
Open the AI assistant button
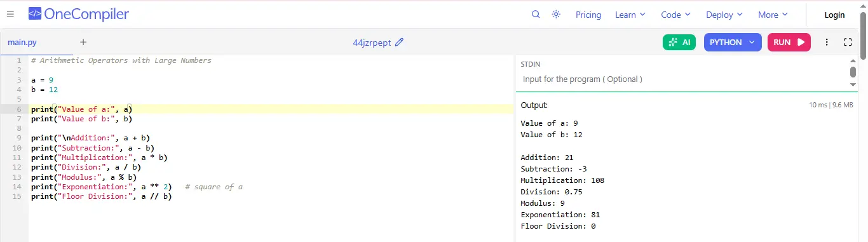click(679, 42)
